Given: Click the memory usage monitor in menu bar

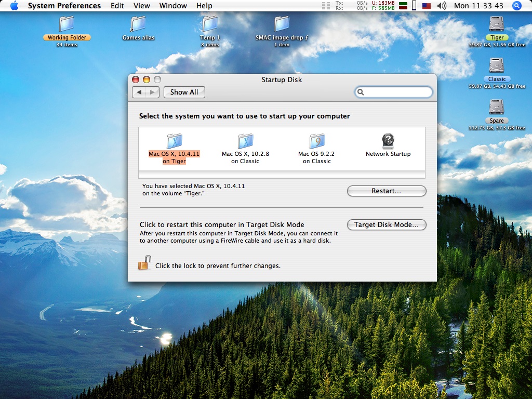Looking at the screenshot, I should pos(383,5).
